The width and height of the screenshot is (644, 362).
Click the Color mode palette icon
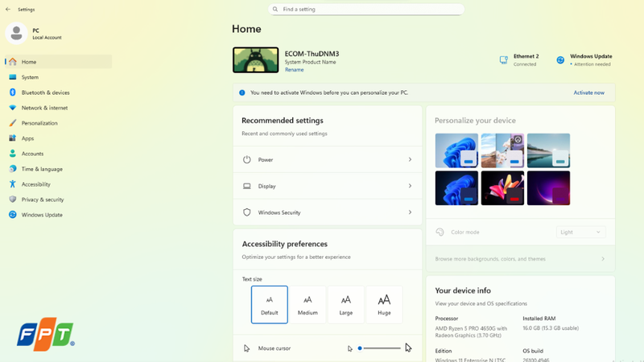(x=440, y=232)
